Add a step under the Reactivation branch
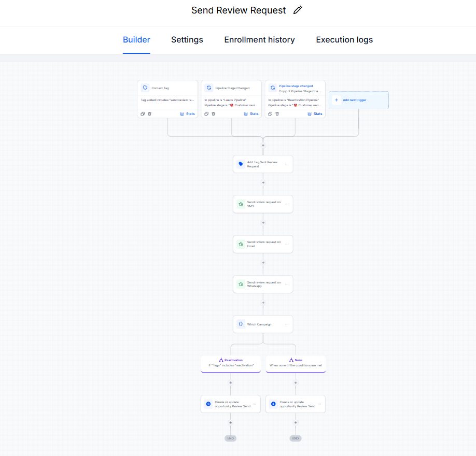This screenshot has height=456, width=476. (x=231, y=383)
